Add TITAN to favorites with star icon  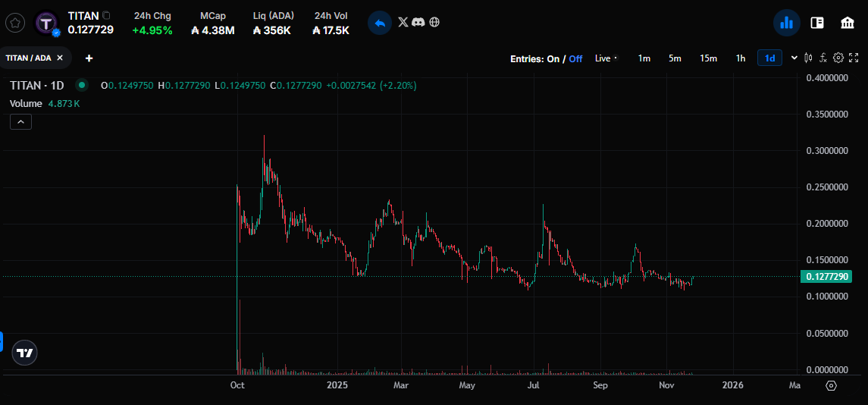click(15, 24)
